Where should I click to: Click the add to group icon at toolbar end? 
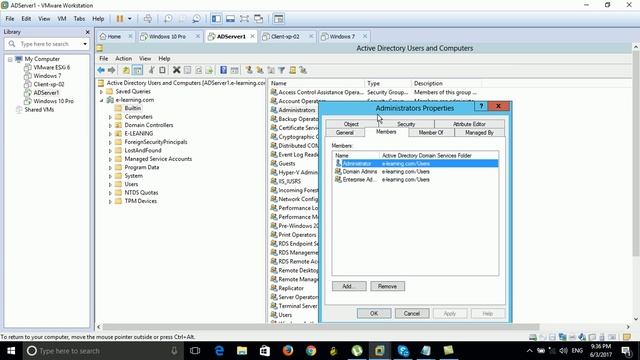[x=303, y=70]
